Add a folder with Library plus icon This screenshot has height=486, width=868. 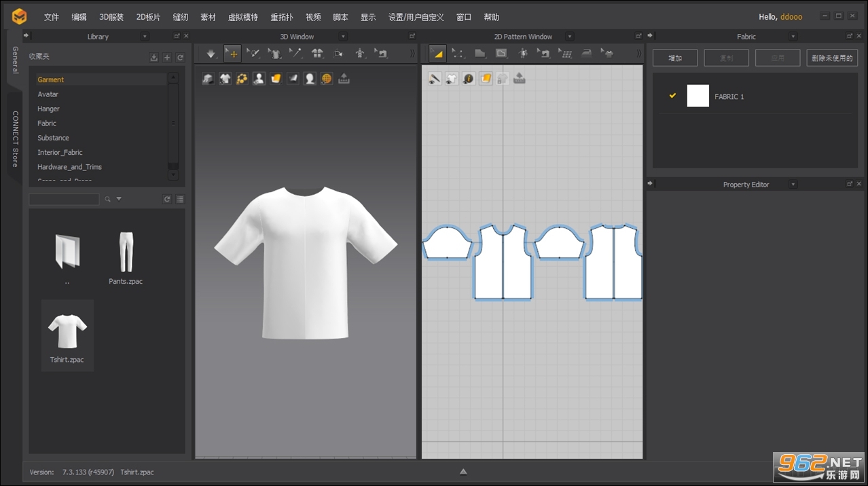click(167, 58)
